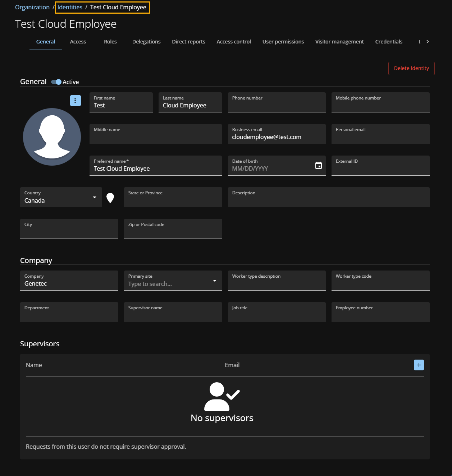
Task: Navigate to Identities breadcrumb link
Action: point(70,7)
